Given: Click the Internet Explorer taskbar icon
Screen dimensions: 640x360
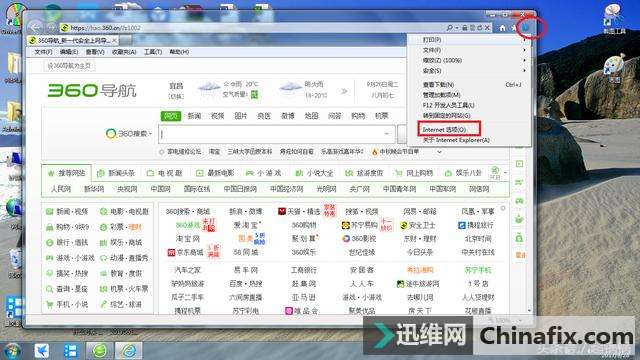Looking at the screenshot, I should [x=129, y=350].
